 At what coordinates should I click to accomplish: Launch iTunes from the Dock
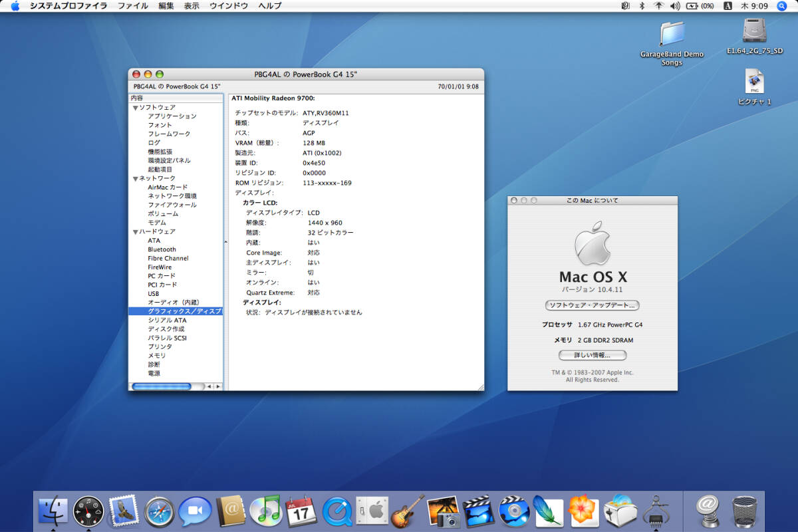(266, 511)
